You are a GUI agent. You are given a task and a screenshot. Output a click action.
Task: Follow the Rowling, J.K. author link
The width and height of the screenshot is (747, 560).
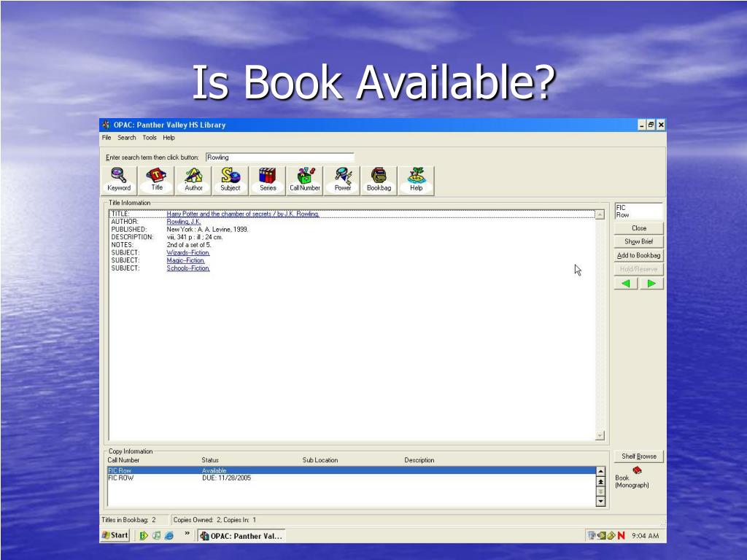click(x=183, y=222)
